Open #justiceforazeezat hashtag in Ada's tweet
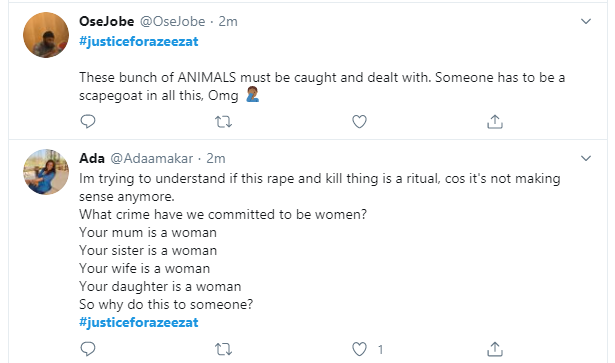 click(139, 322)
